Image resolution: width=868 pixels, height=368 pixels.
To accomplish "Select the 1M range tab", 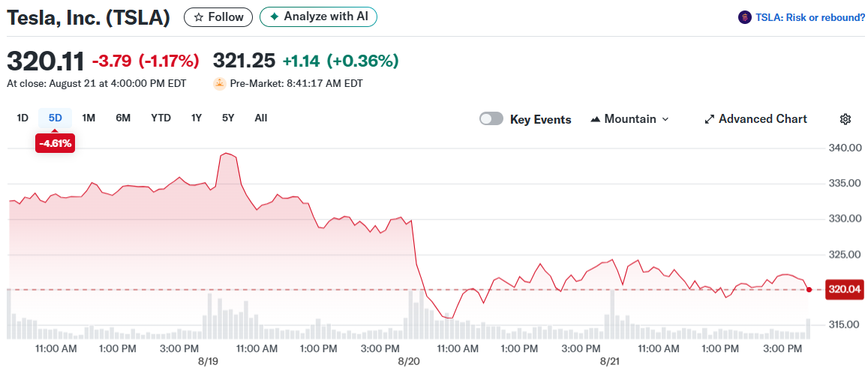I will tap(89, 118).
